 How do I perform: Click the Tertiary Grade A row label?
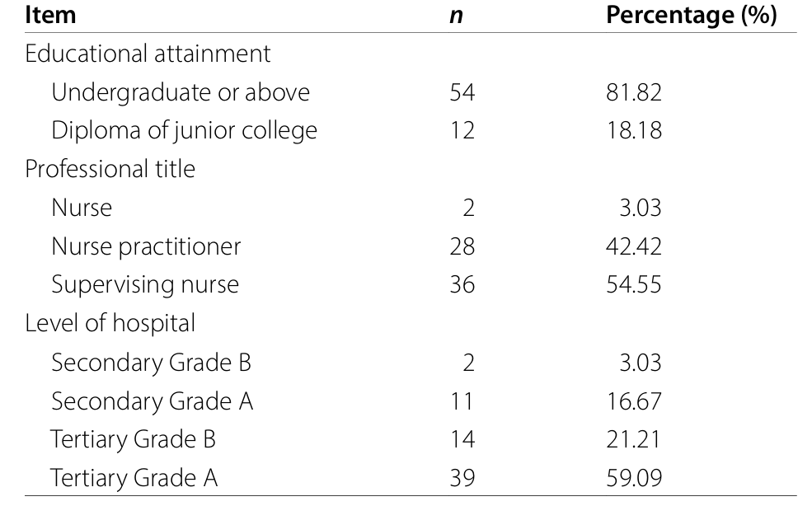(x=134, y=478)
